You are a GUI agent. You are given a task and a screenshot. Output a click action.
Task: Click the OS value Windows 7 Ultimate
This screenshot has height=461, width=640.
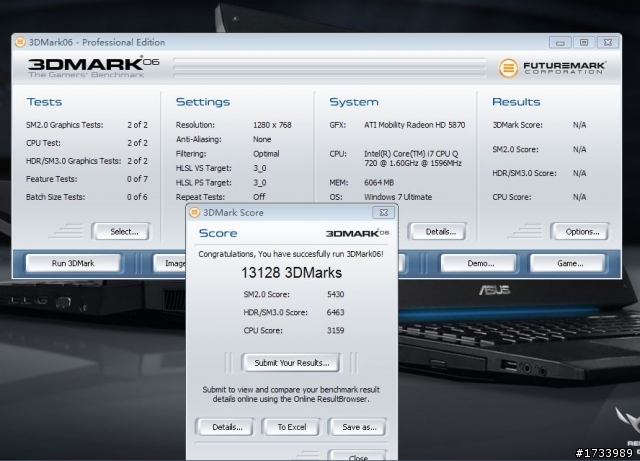coord(398,197)
